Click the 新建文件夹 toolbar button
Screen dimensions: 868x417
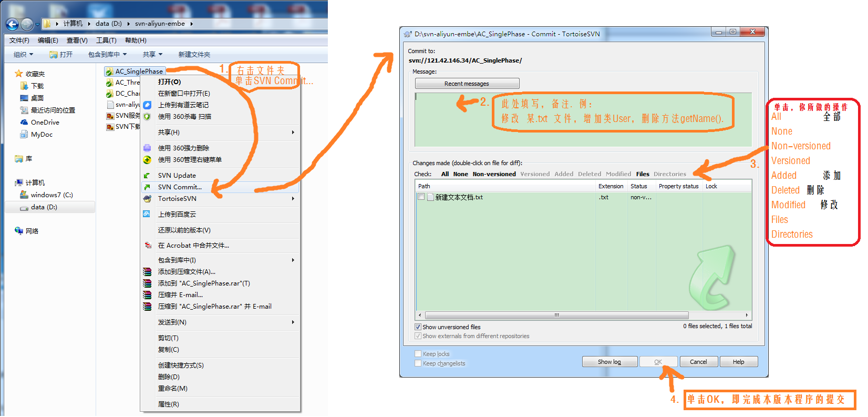point(194,54)
